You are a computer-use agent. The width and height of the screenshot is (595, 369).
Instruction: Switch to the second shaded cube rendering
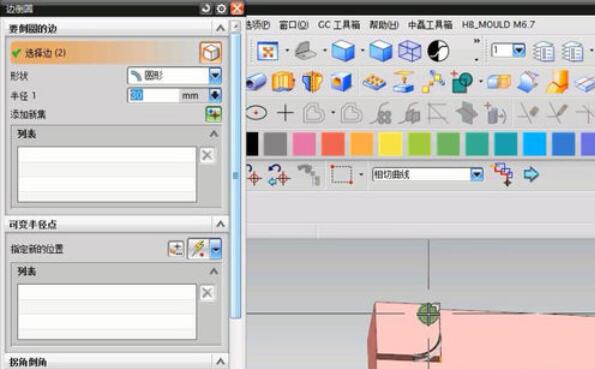click(381, 51)
